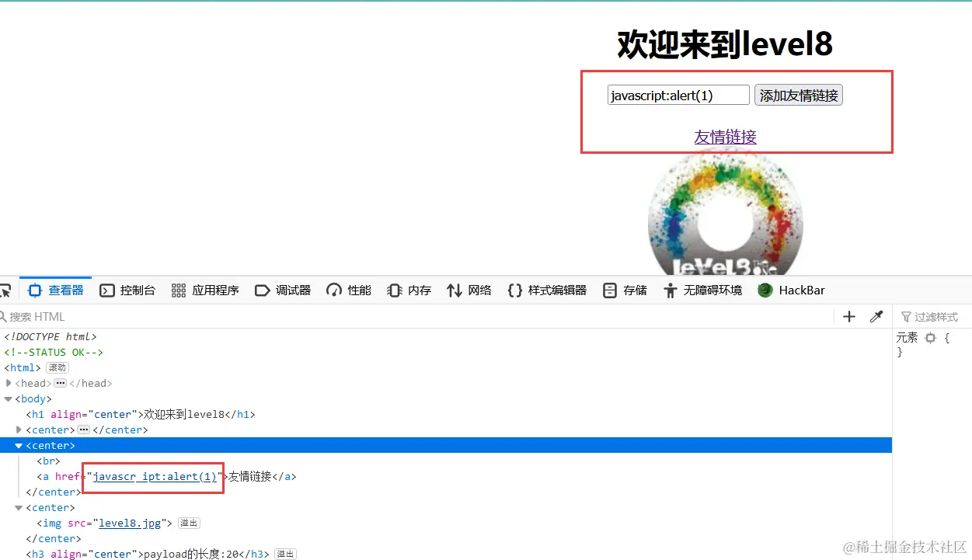Select the h3 payload的长度:20 node

coord(148,554)
